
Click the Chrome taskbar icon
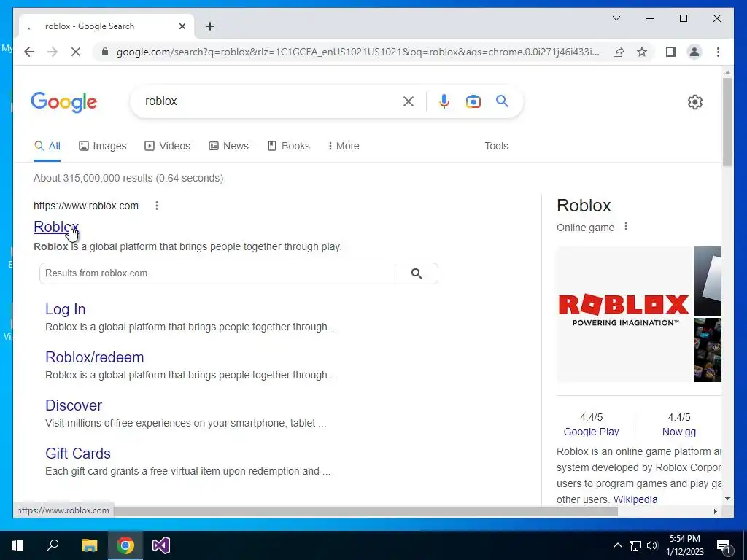[x=125, y=545]
